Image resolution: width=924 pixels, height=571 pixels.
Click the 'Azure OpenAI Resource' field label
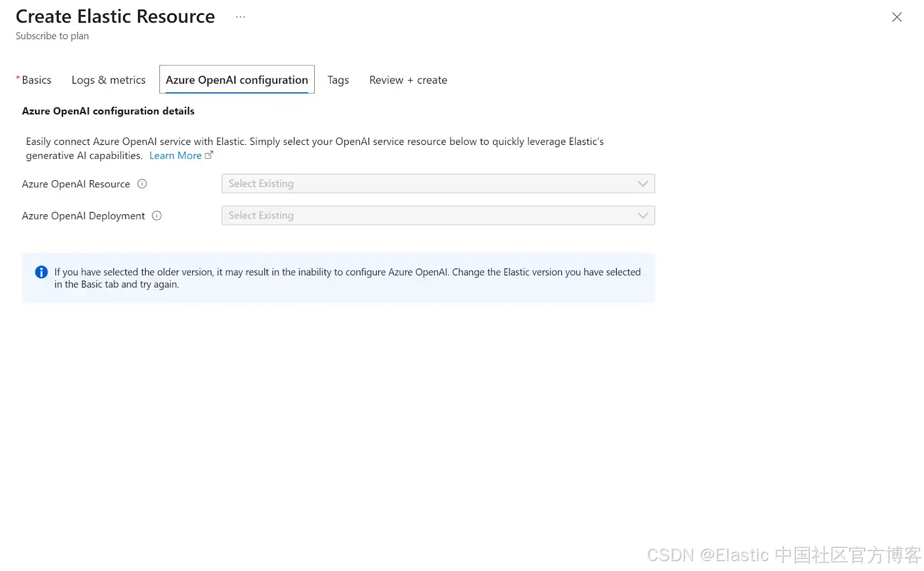[76, 184]
